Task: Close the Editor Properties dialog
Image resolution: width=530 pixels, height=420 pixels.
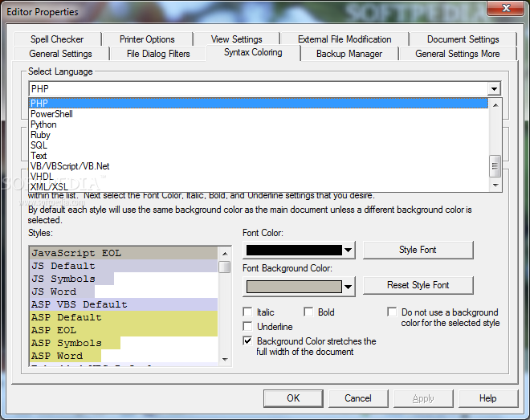Action: click(506, 8)
